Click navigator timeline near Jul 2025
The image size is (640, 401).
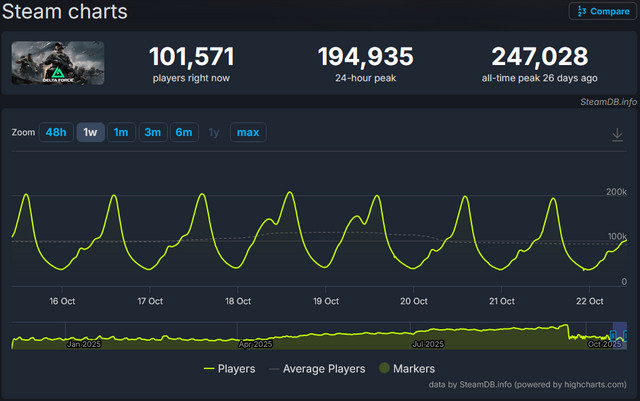click(427, 338)
